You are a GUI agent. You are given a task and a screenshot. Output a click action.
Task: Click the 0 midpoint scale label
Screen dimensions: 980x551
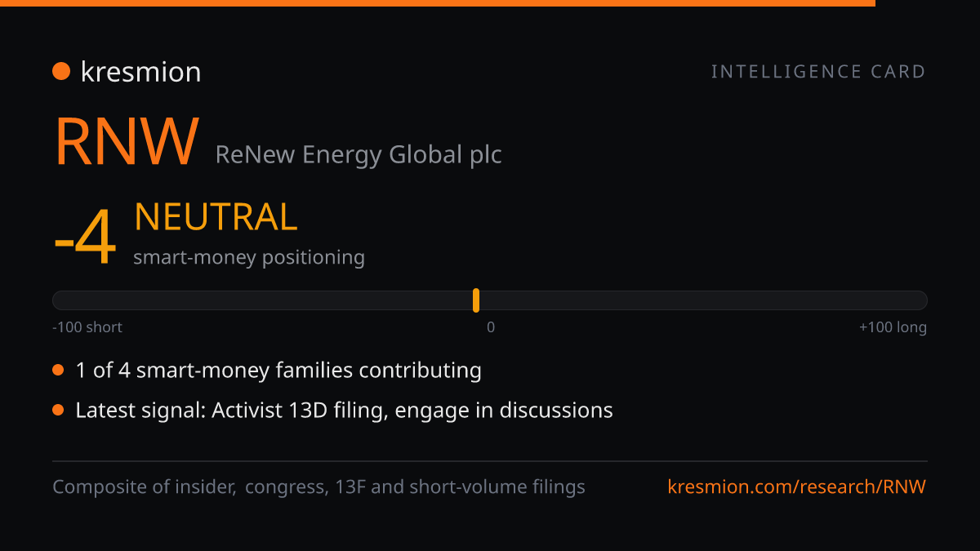(491, 327)
